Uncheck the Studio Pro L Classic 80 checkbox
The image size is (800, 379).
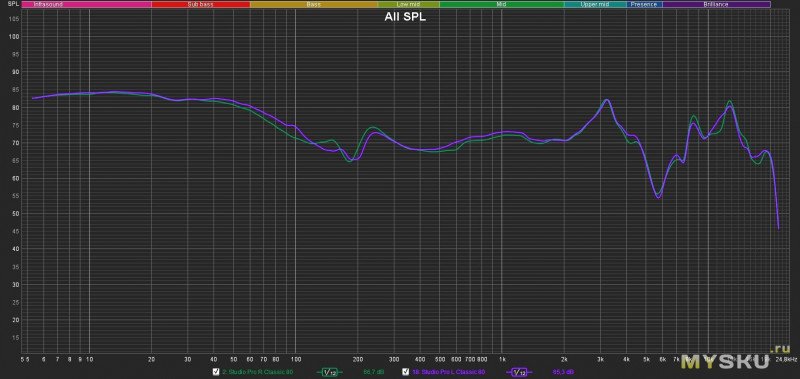pyautogui.click(x=406, y=372)
